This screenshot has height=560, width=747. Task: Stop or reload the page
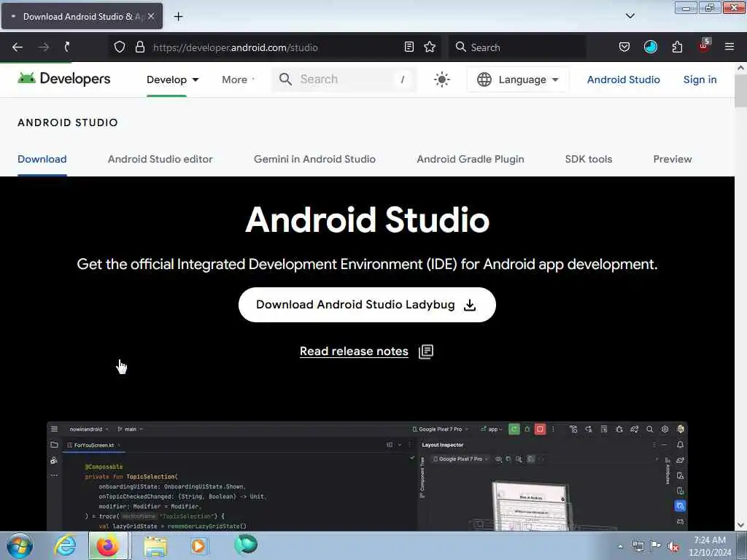[x=68, y=47]
